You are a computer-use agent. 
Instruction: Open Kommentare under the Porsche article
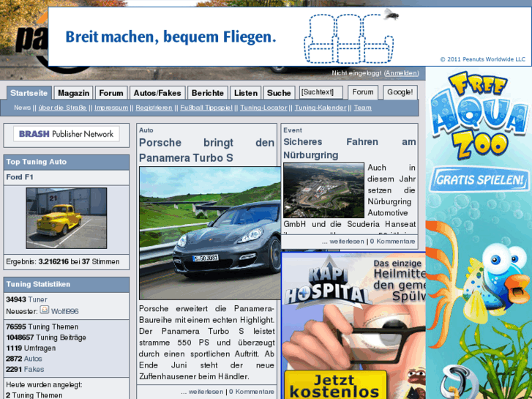click(252, 392)
